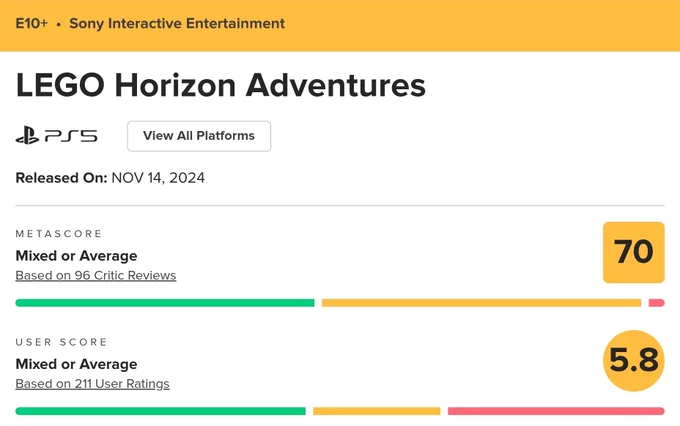Open the 211 User Ratings link
Image resolution: width=680 pixels, height=426 pixels.
coord(92,384)
